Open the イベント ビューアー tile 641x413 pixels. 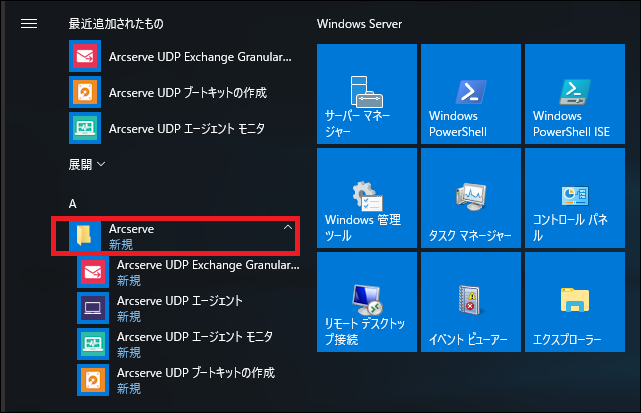point(471,302)
